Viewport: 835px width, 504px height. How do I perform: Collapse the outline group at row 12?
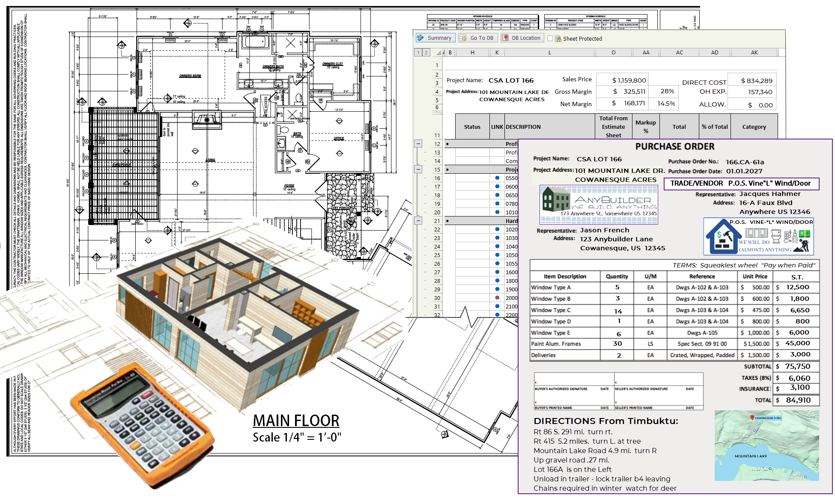click(x=418, y=144)
